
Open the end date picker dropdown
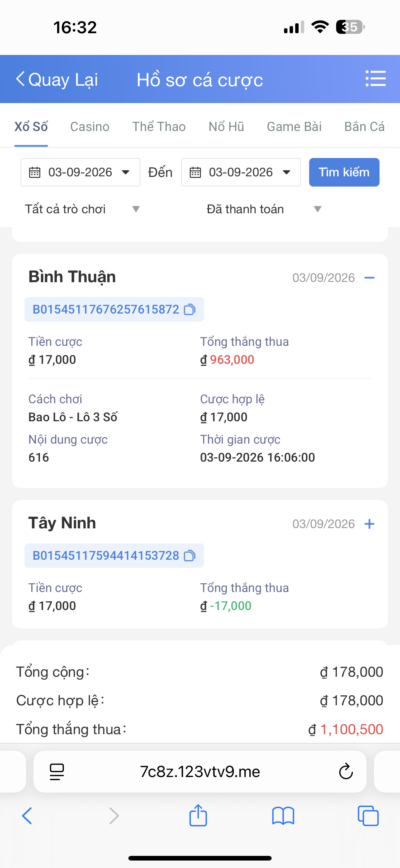(241, 172)
